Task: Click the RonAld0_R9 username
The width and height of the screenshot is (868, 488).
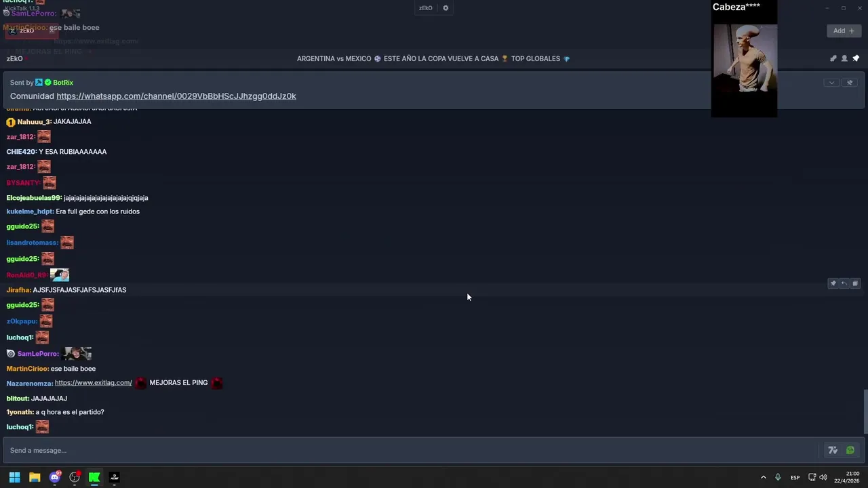Action: pos(28,275)
